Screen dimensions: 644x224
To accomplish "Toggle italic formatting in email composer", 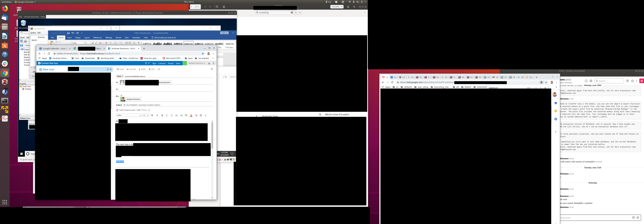I will [x=157, y=115].
